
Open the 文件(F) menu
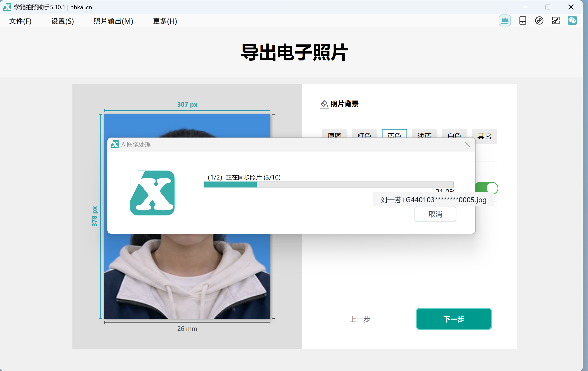pos(20,21)
